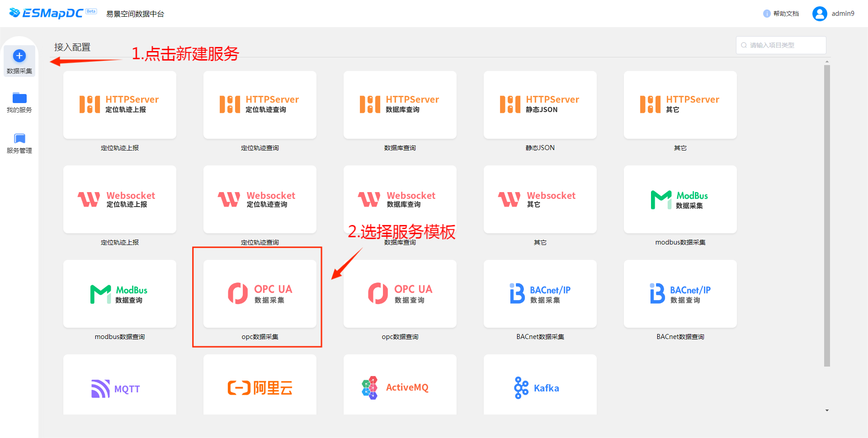
Task: Select the Kafka template card
Action: [x=540, y=385]
